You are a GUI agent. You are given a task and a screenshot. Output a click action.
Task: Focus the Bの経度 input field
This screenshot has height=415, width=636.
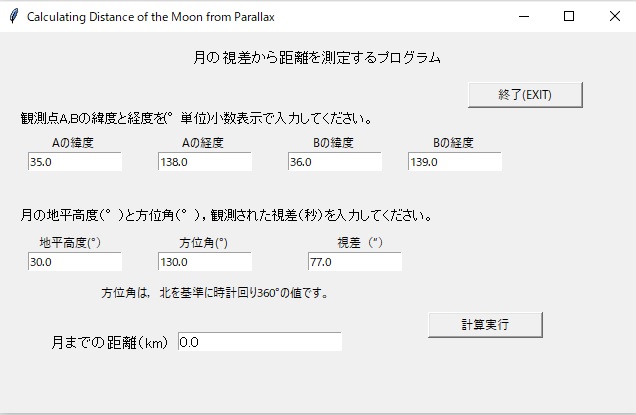[454, 161]
